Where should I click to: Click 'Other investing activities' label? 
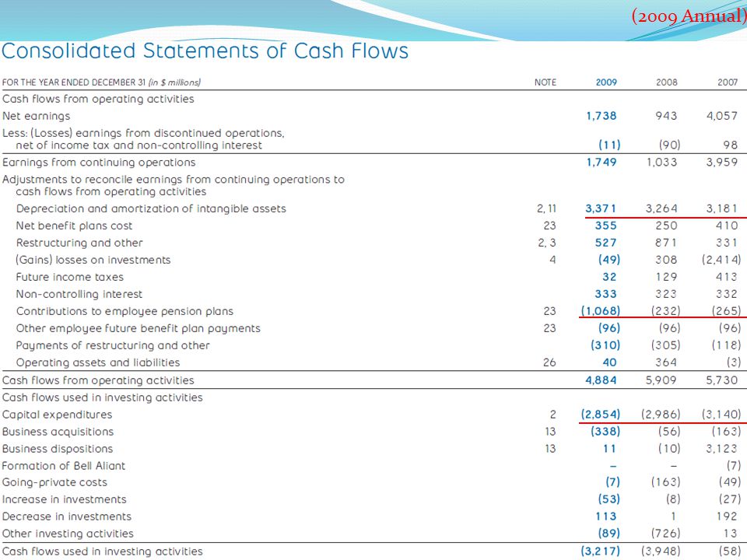[x=68, y=534]
